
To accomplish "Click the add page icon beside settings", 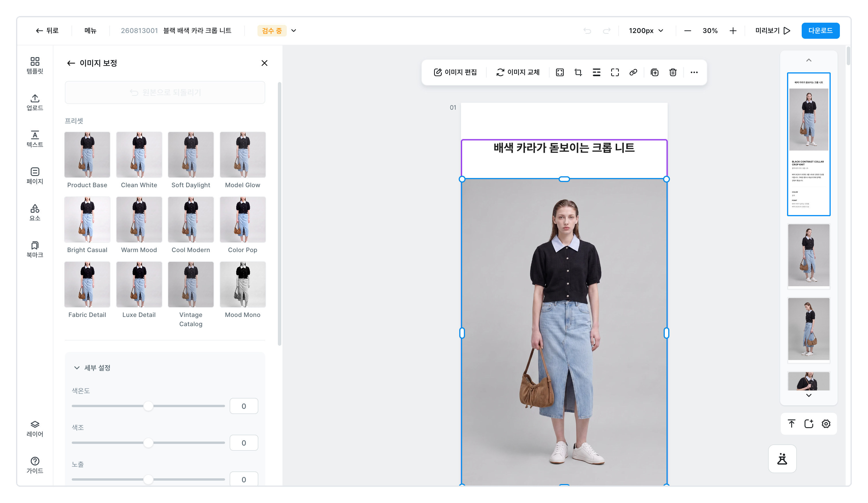I will click(x=809, y=424).
